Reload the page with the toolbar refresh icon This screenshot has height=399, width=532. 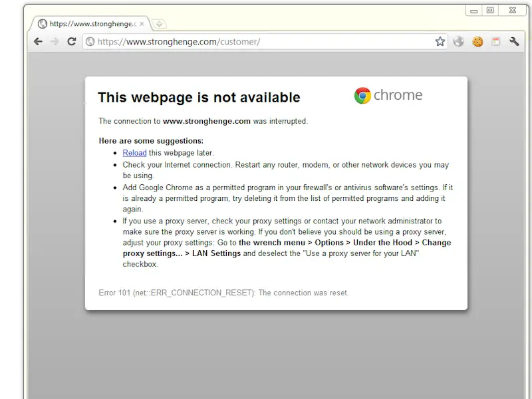[71, 41]
